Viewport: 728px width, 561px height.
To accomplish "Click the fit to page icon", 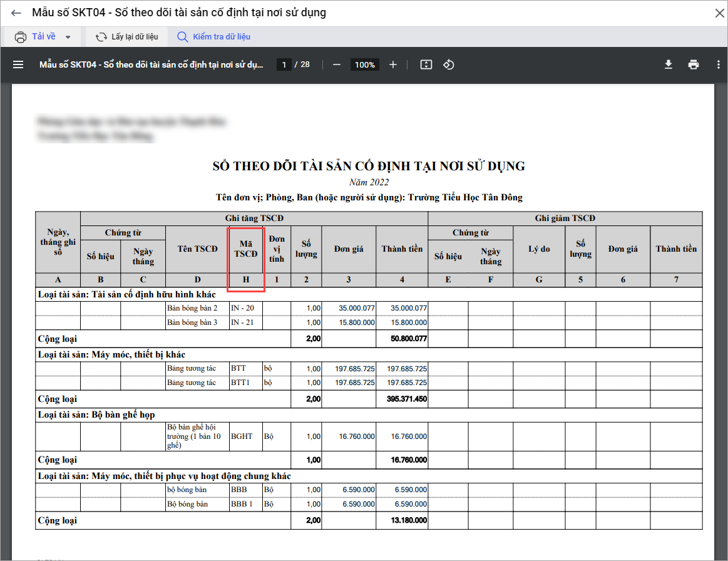I will 426,64.
